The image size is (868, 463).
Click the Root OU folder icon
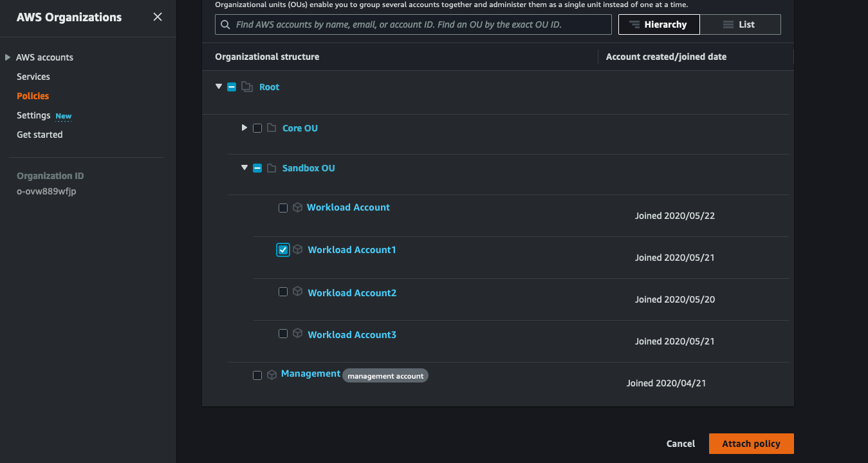point(247,86)
